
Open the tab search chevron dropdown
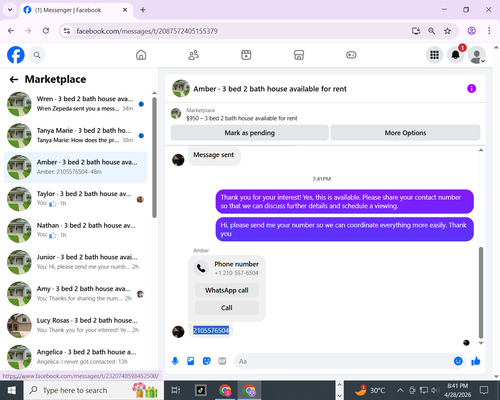(10, 10)
